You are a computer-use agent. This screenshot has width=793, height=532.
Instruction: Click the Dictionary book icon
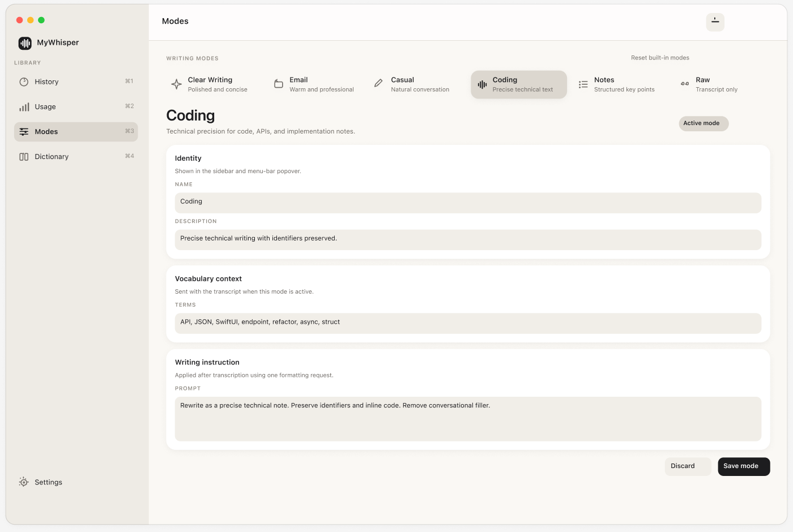[x=24, y=157]
